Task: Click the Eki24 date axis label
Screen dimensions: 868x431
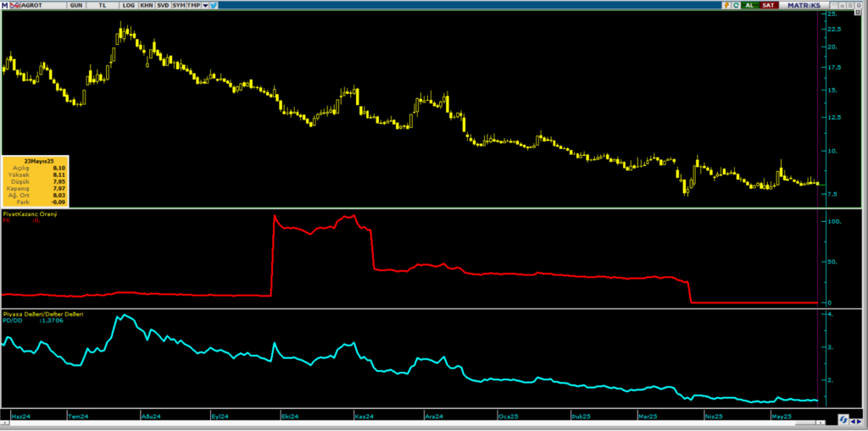Action: coord(290,416)
